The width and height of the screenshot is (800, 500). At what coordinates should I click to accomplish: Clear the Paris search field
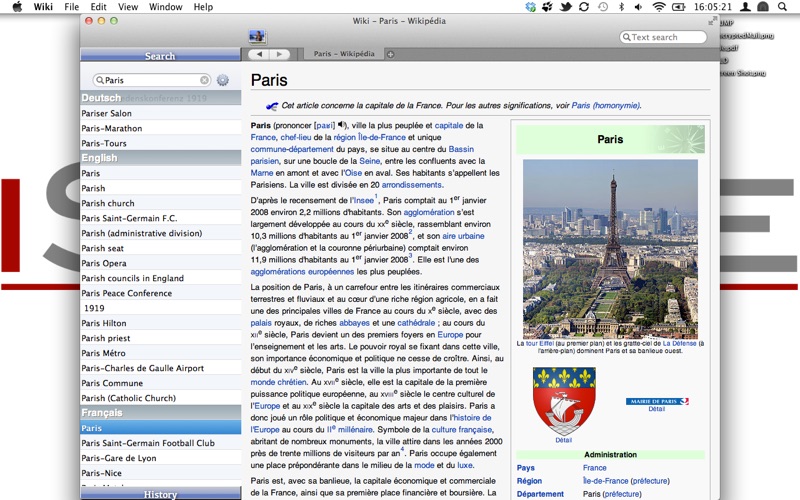pos(205,80)
